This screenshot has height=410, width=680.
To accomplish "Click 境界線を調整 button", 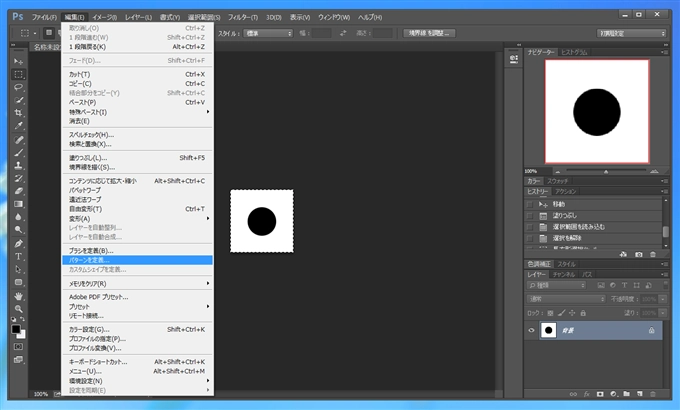I will (429, 33).
